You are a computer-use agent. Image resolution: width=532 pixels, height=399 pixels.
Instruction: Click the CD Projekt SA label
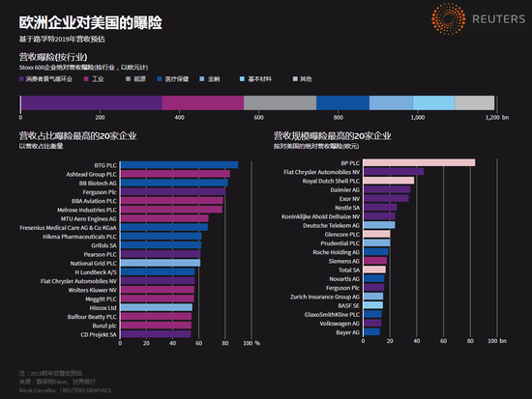point(99,334)
